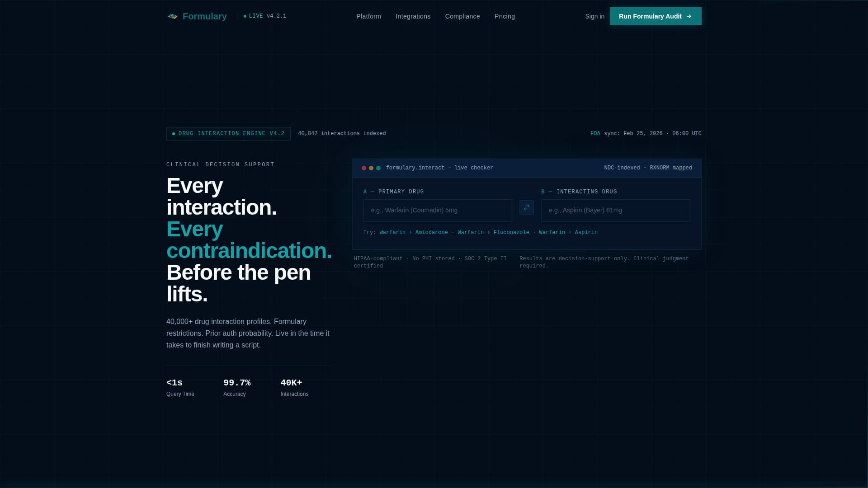Click the A — Primary Drug label

394,192
